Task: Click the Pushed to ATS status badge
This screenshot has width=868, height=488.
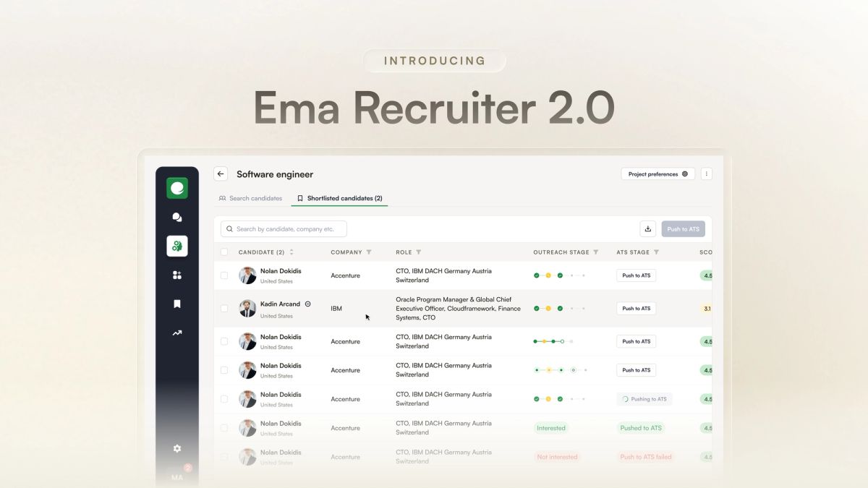Action: coord(641,428)
